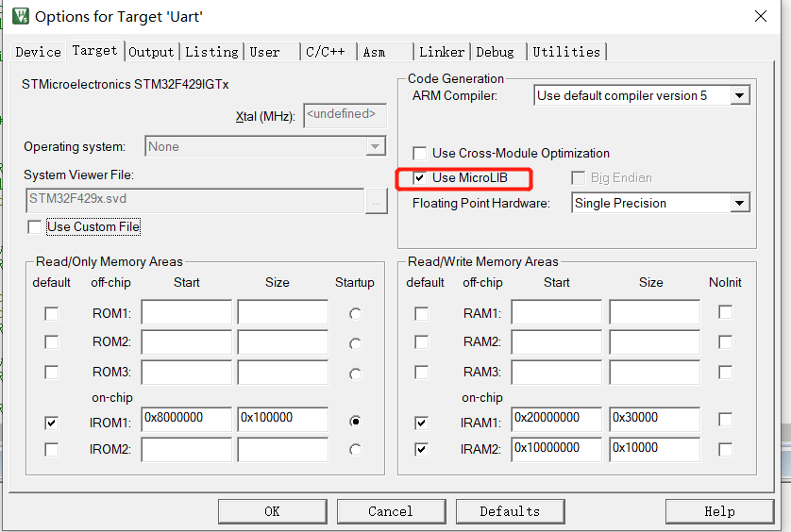
Task: Select the ROM1 Startup radio button
Action: pyautogui.click(x=355, y=314)
